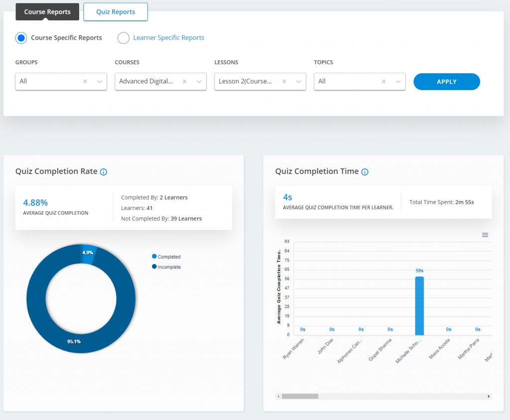Clear the Courses selection with X
This screenshot has width=510, height=420.
(x=184, y=82)
